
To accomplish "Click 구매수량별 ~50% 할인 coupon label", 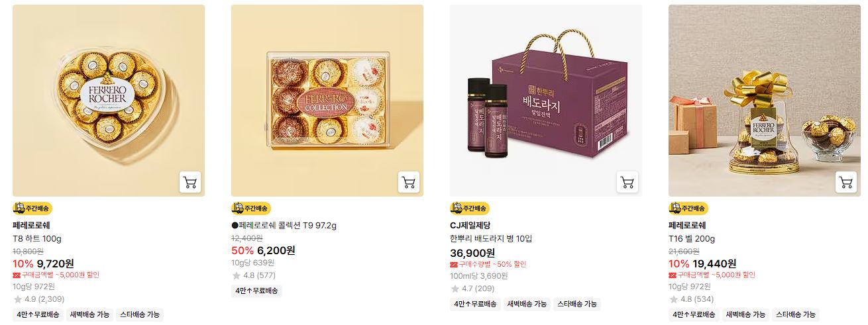I will tap(490, 264).
